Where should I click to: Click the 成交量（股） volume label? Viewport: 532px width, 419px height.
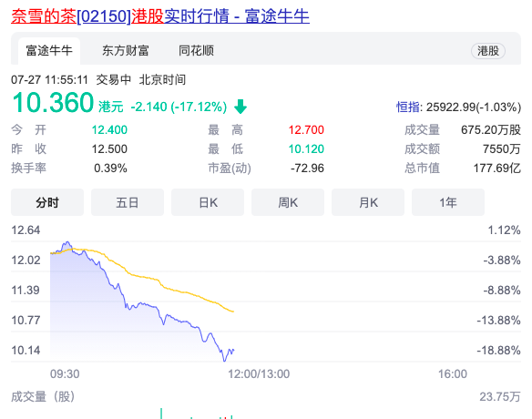[43, 396]
